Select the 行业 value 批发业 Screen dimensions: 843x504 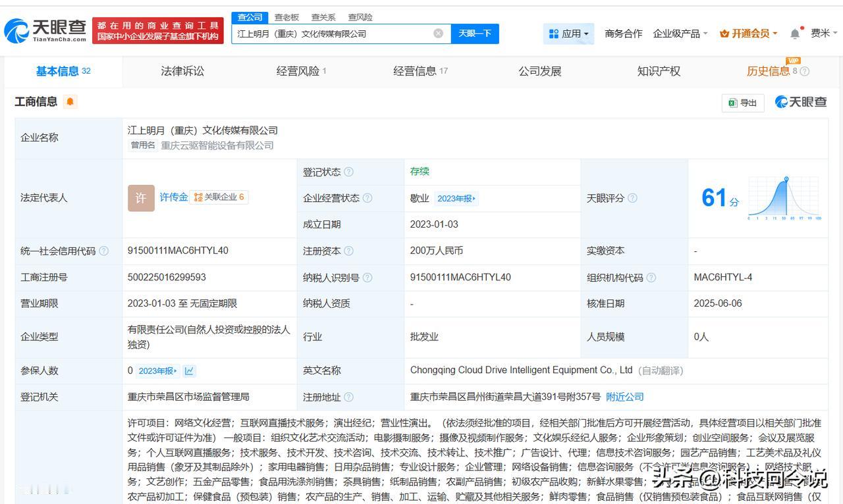[x=424, y=337]
